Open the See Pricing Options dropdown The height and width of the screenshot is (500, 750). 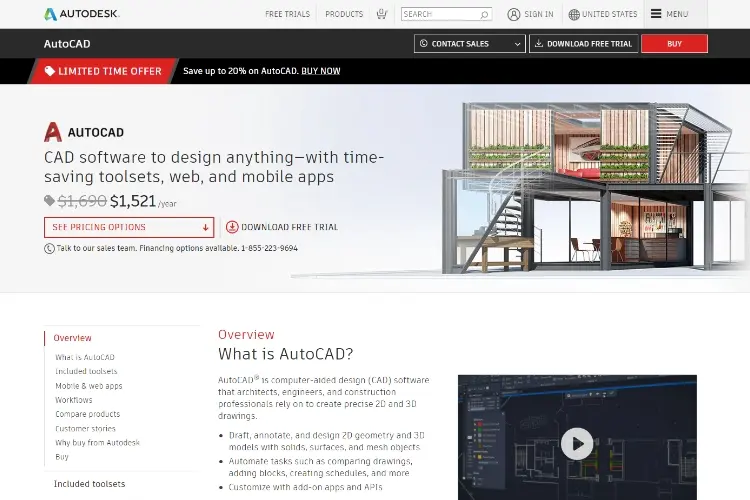pos(129,227)
